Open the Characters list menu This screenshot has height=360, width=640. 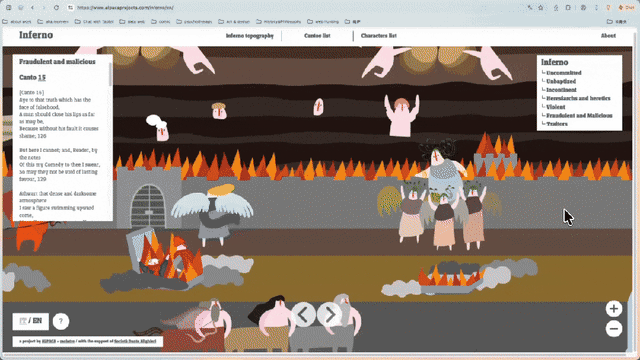tap(378, 36)
